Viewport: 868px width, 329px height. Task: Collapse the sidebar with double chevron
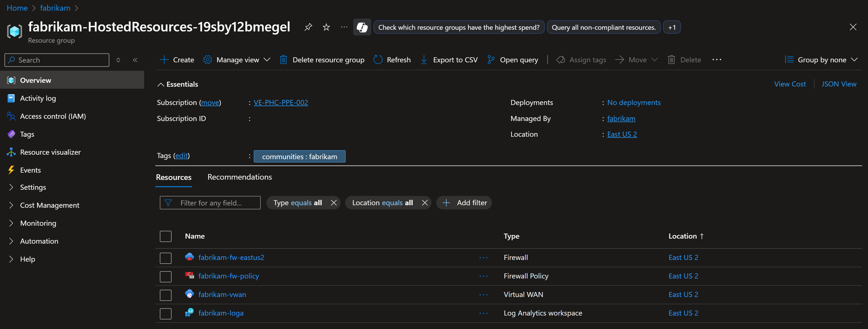coord(135,60)
